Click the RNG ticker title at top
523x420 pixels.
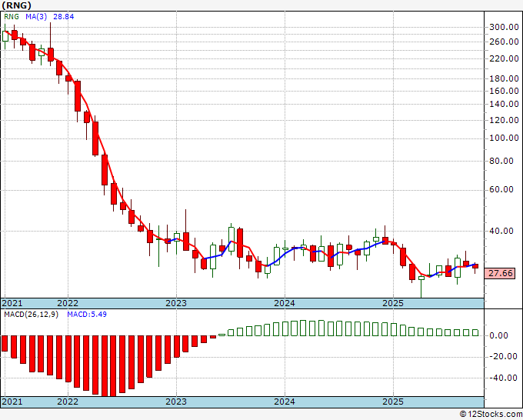[17, 5]
